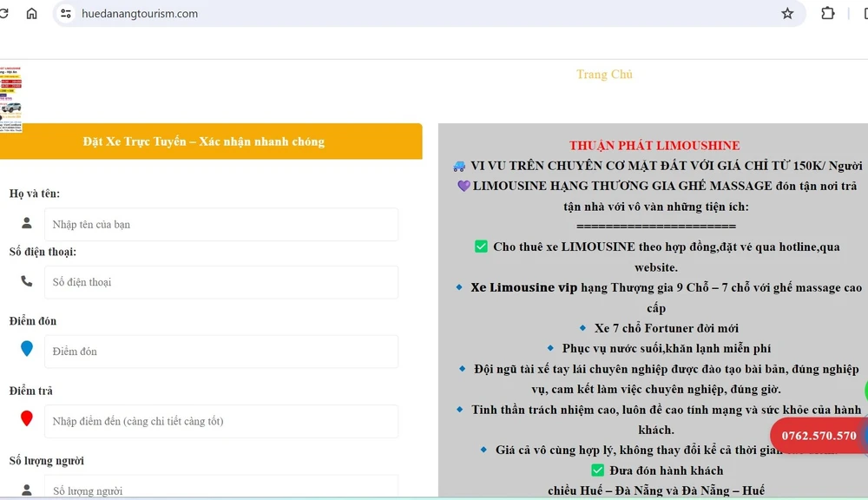
Task: Click the site logo thumbnail at top left
Action: pos(10,100)
